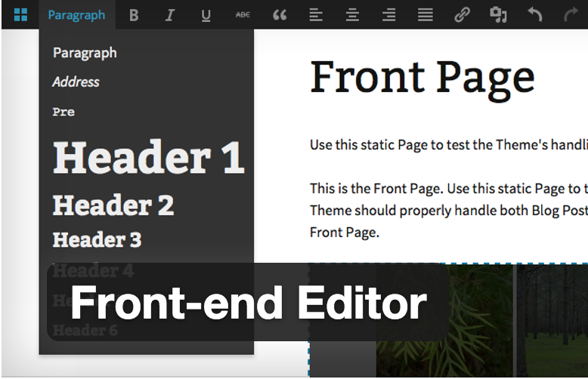588x379 pixels.
Task: Toggle underline formatting
Action: (206, 15)
